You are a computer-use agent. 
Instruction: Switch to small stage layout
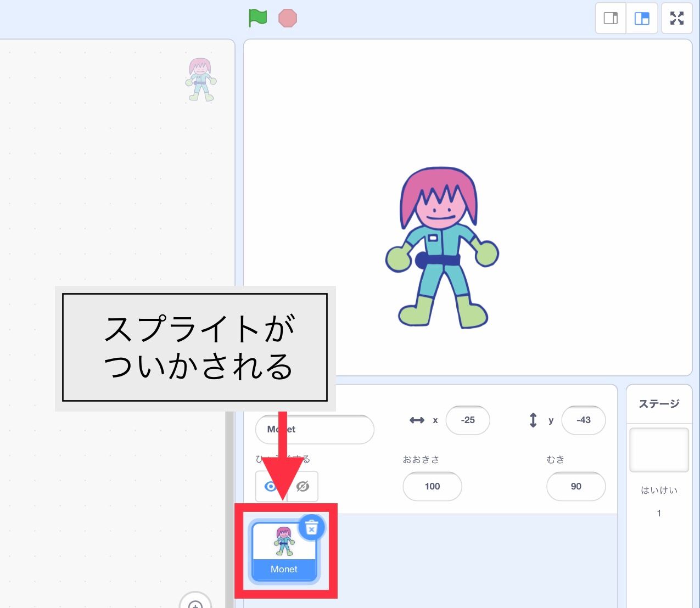(x=611, y=18)
